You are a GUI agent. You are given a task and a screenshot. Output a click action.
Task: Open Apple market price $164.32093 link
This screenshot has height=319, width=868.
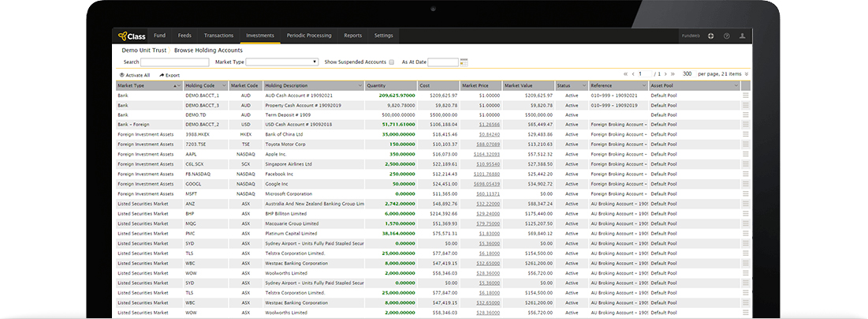coord(486,154)
